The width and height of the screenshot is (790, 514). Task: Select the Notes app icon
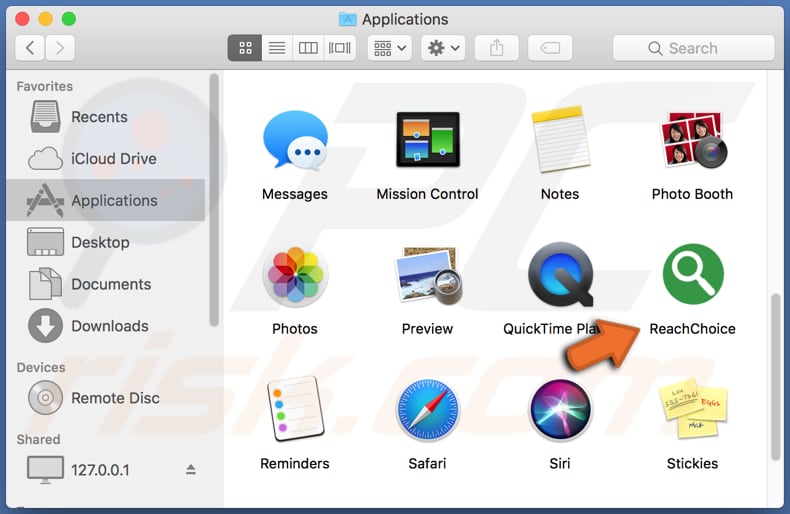[560, 140]
